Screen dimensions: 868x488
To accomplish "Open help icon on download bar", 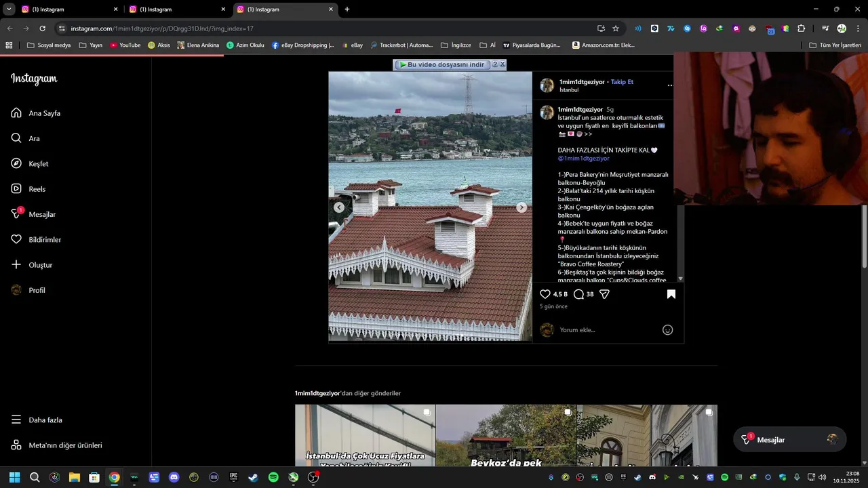I will pyautogui.click(x=495, y=64).
